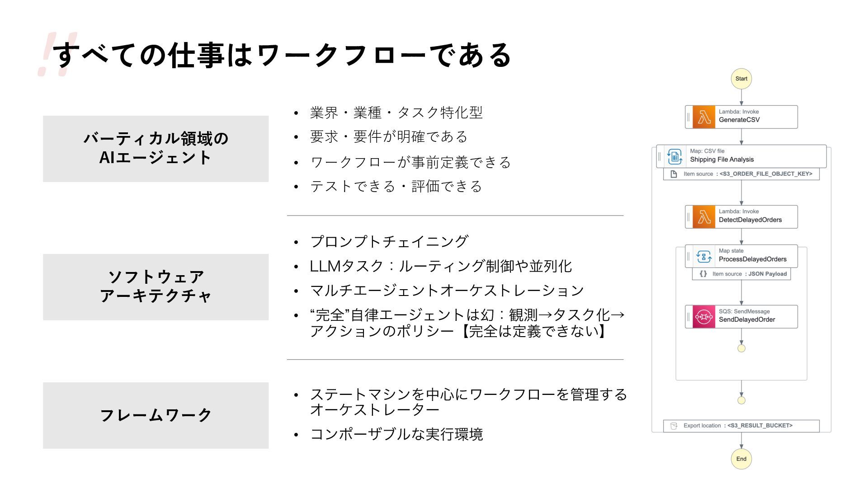Select the box バーティカル領域のAIエージェント

(x=156, y=149)
